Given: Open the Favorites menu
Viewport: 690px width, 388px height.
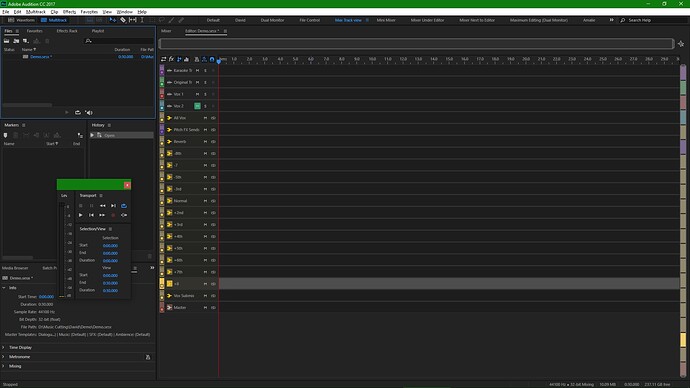Looking at the screenshot, I should click(89, 12).
